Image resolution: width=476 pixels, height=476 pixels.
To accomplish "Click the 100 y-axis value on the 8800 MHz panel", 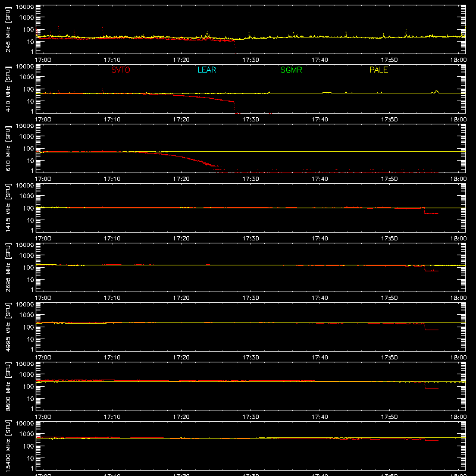I will click(x=29, y=387).
